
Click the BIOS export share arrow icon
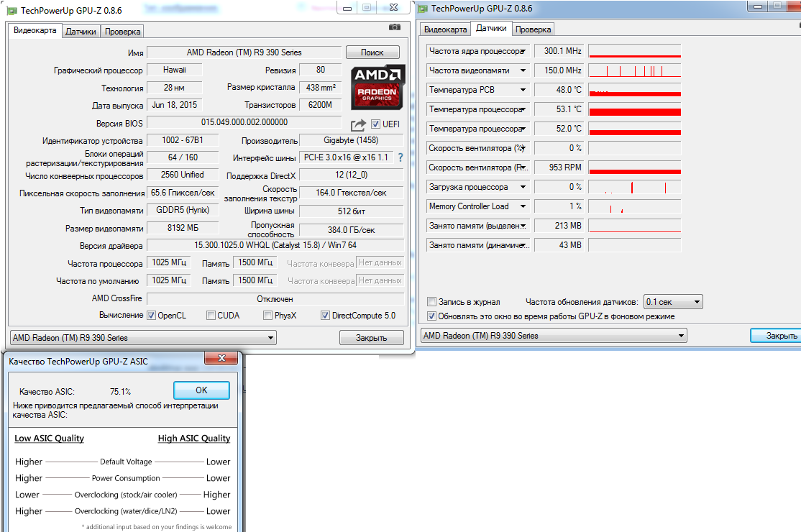click(x=358, y=124)
